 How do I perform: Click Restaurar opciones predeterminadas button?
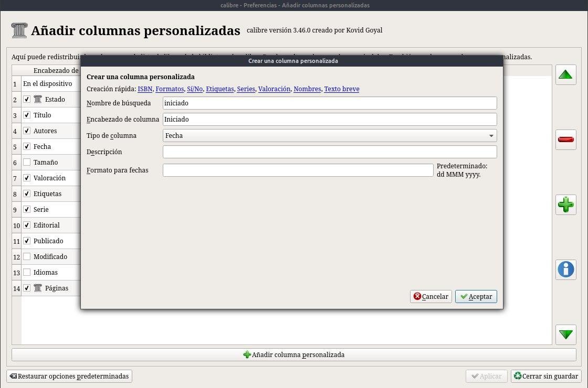69,376
